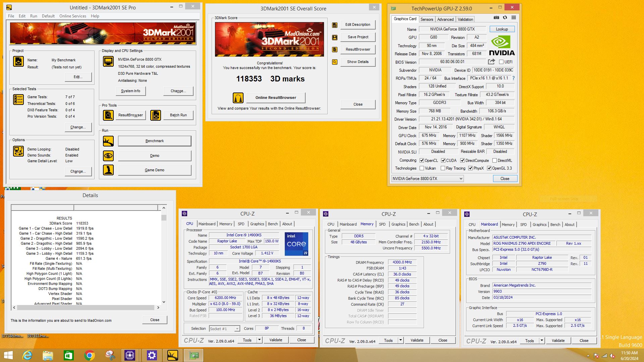Image resolution: width=644 pixels, height=362 pixels.
Task: Toggle the PhysX checkbox
Action: (x=471, y=168)
